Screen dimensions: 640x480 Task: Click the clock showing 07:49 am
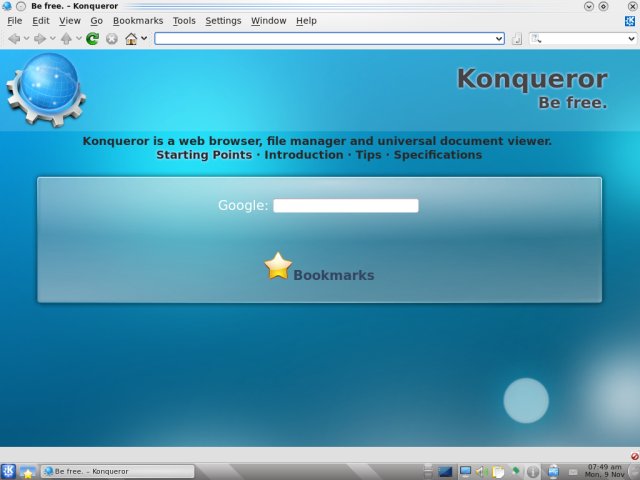(x=605, y=471)
